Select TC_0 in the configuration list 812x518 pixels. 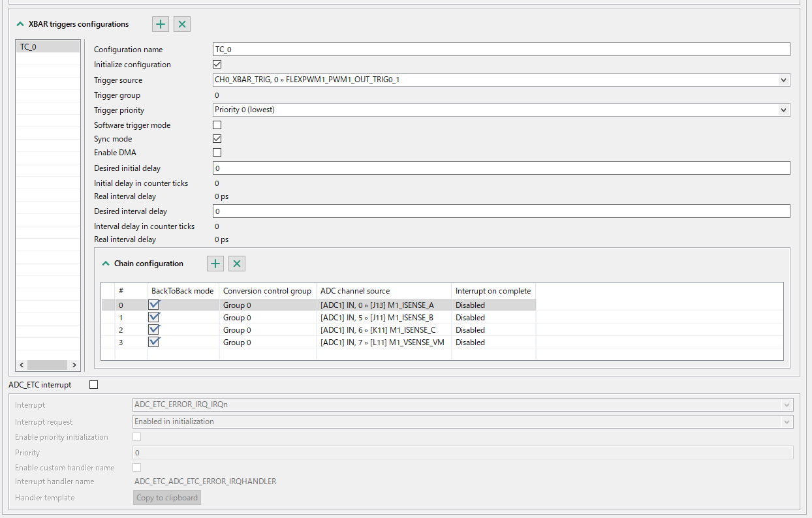(48, 46)
